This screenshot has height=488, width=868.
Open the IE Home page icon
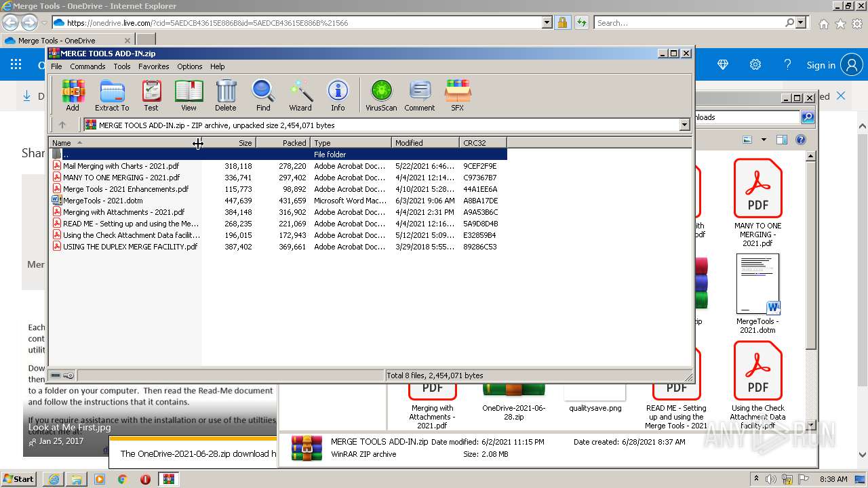click(x=823, y=23)
